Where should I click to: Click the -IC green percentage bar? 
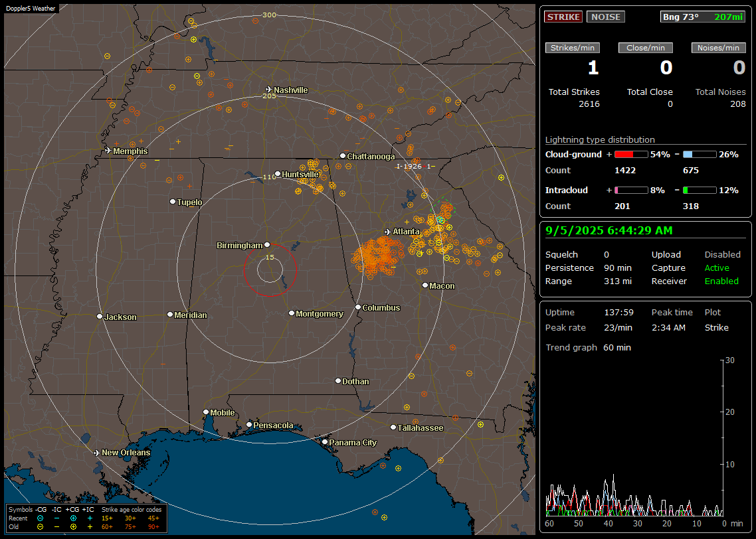(x=700, y=191)
